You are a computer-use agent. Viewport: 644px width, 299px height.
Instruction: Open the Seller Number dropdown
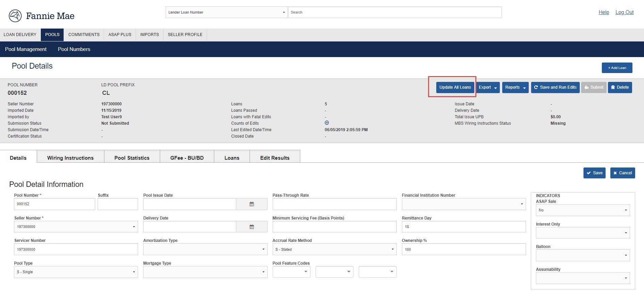pos(76,227)
